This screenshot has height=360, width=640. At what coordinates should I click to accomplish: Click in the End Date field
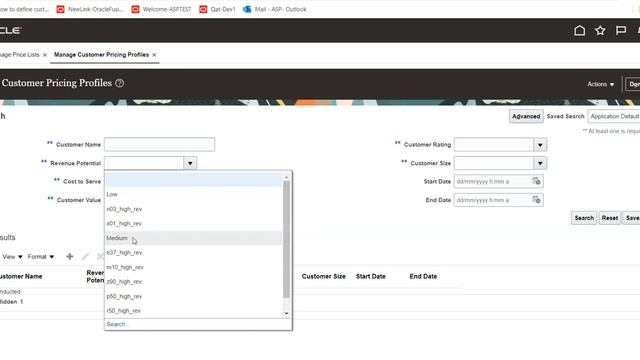(492, 200)
